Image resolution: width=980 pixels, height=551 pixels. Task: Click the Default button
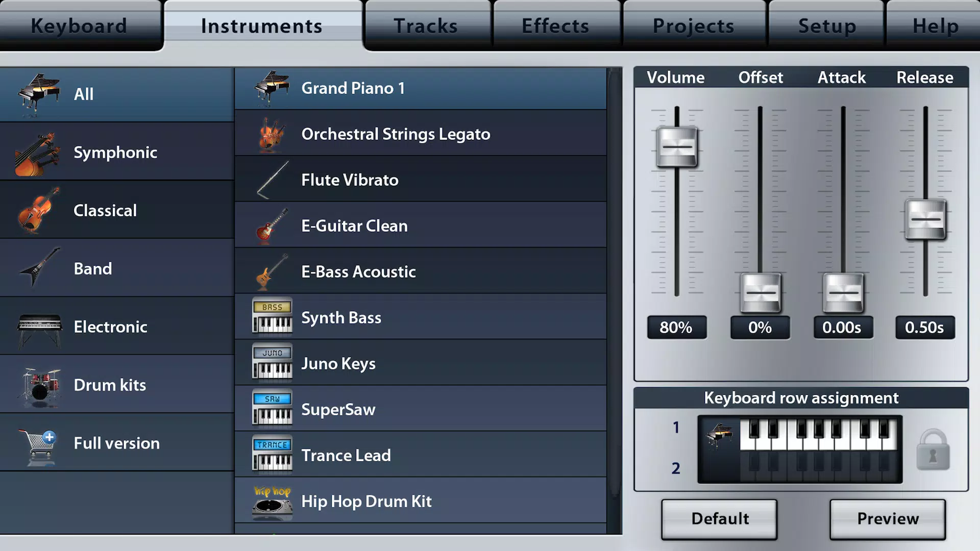[720, 518]
